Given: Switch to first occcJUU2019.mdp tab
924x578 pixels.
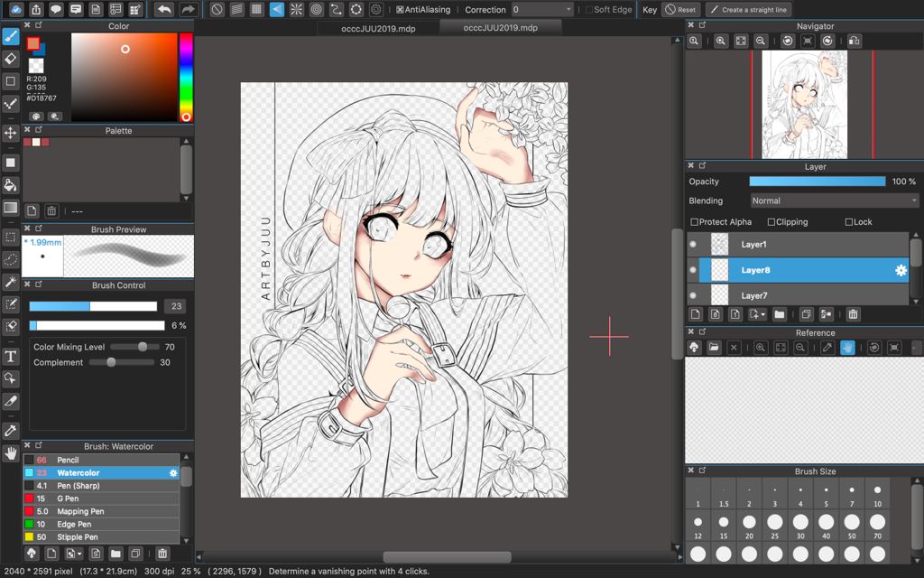Looking at the screenshot, I should tap(378, 28).
